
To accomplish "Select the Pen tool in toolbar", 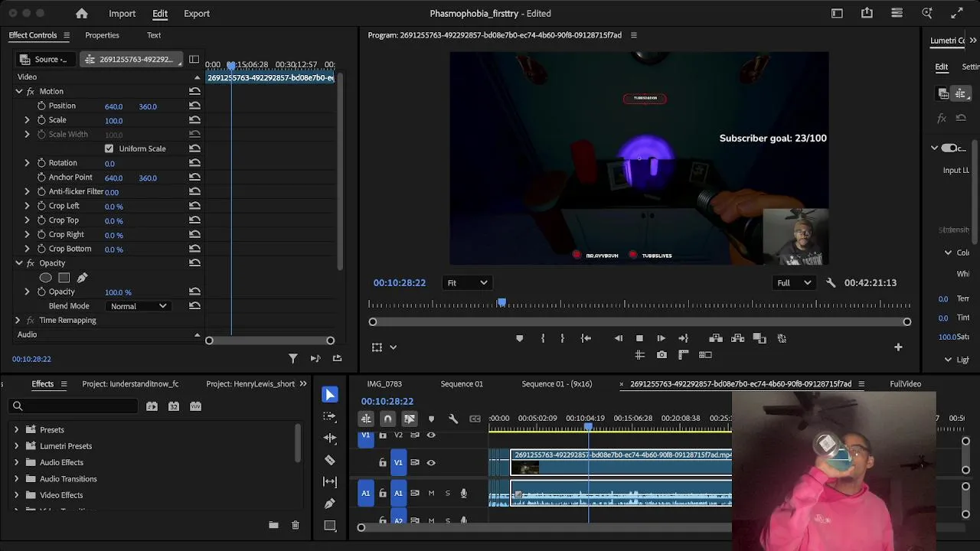I will click(330, 504).
